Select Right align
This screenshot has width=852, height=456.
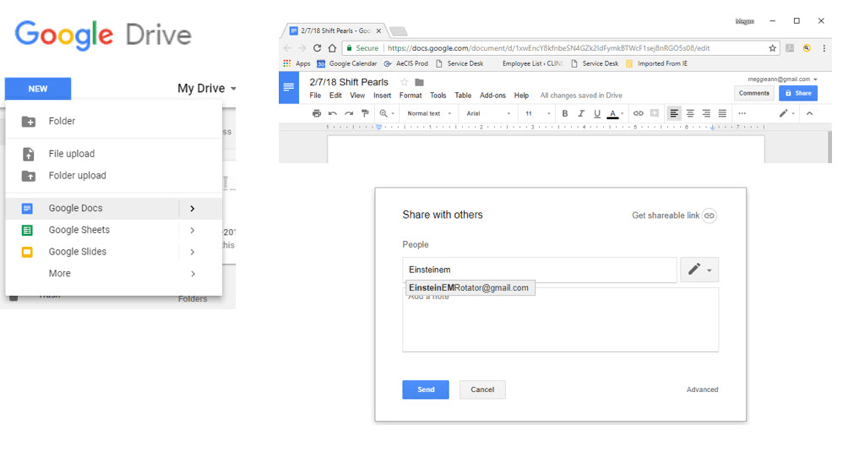tap(706, 113)
